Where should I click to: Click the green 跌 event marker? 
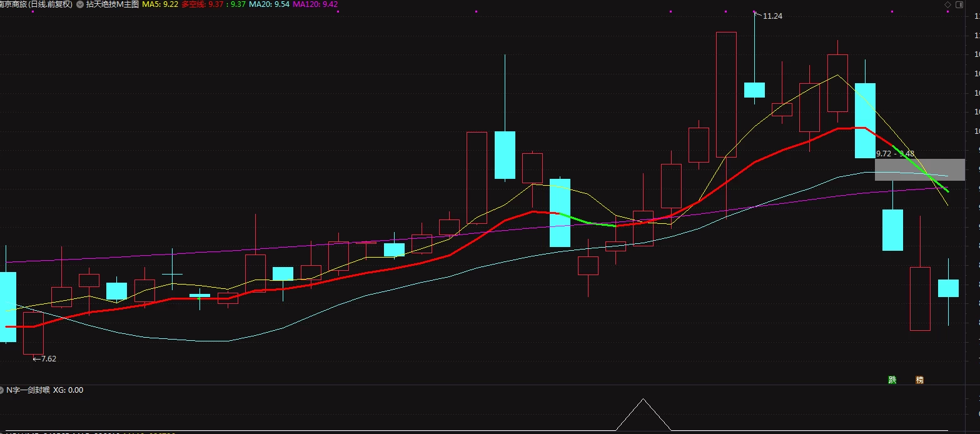(892, 380)
